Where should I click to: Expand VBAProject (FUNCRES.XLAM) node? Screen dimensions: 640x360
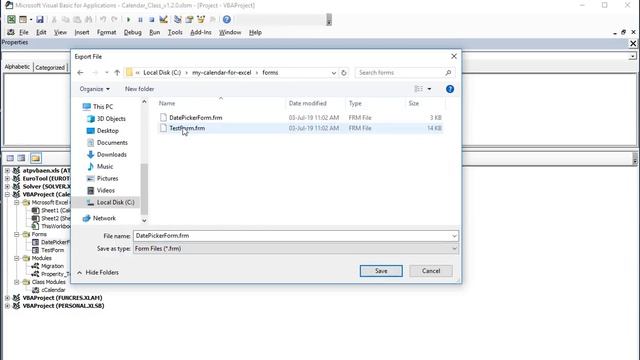pos(7,298)
